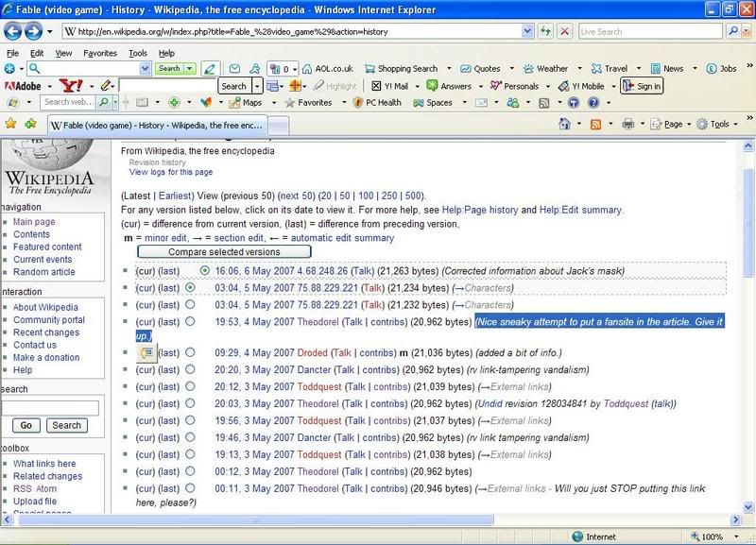The height and width of the screenshot is (545, 756).
Task: Click the Wikipedia sidebar Go button
Action: (26, 425)
